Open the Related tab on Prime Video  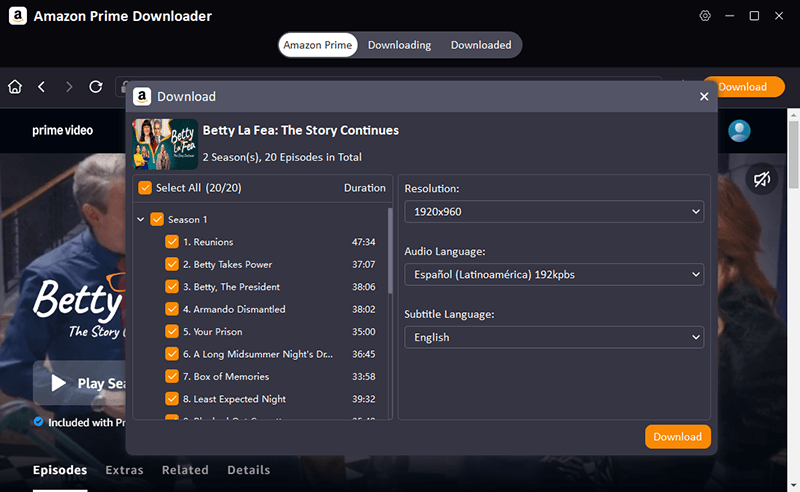pyautogui.click(x=185, y=470)
